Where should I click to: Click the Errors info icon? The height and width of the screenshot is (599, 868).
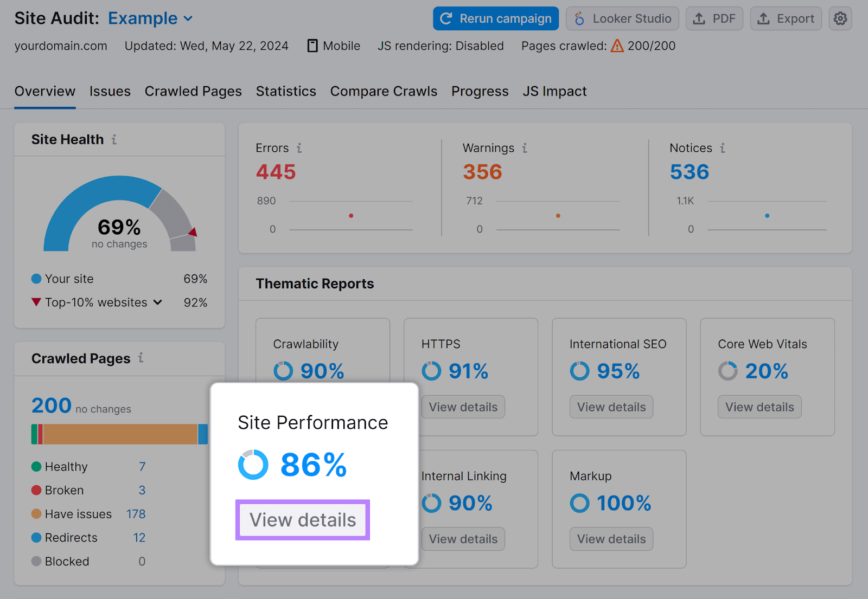(x=299, y=147)
